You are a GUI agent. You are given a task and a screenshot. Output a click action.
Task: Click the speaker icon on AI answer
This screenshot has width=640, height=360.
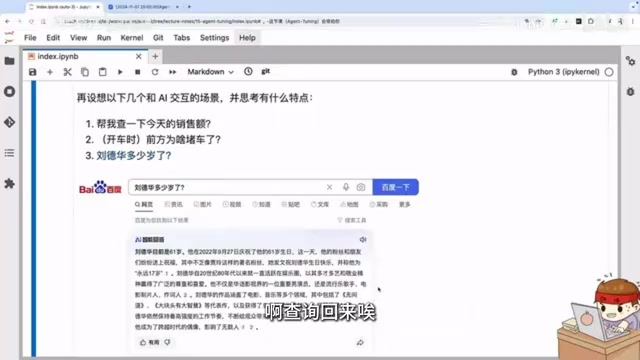[363, 240]
